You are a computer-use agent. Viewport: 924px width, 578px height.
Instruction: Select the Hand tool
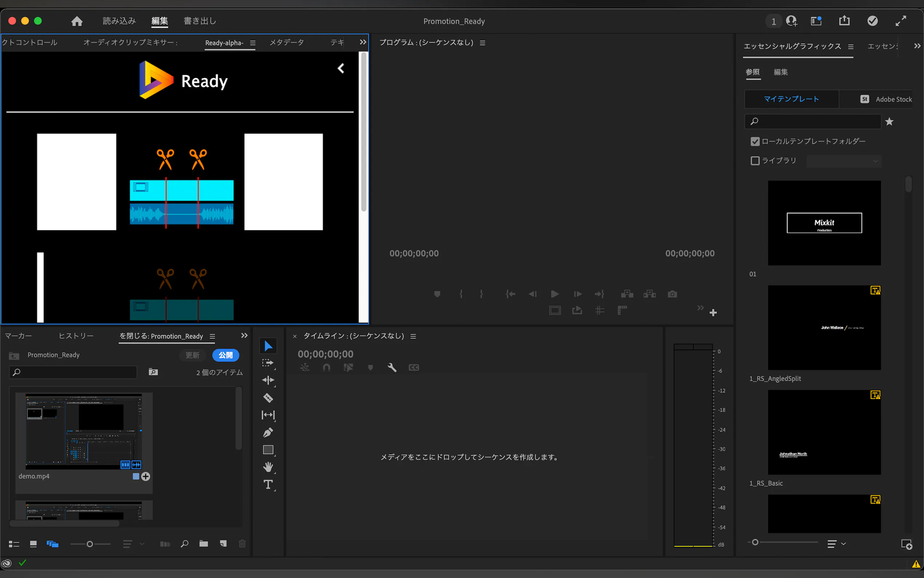tap(268, 467)
